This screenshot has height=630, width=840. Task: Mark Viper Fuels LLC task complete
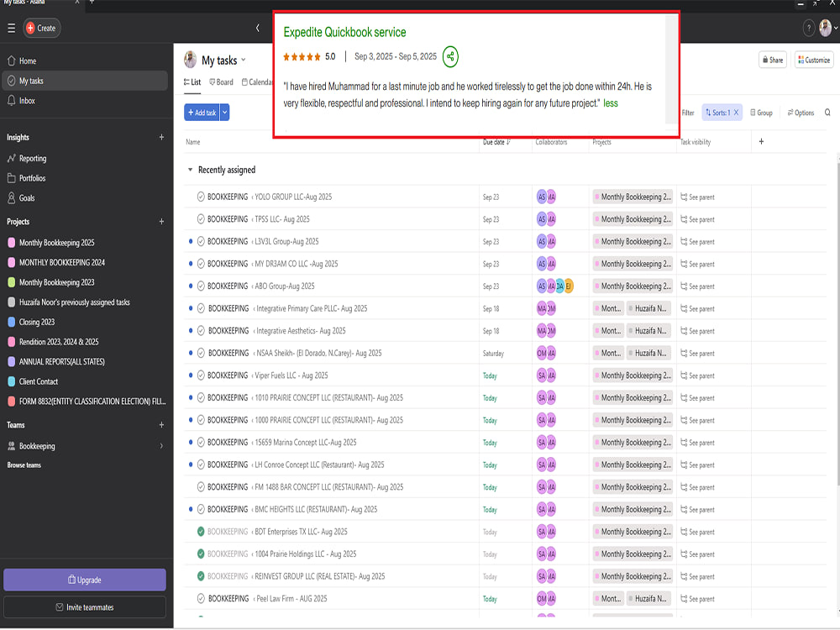click(x=201, y=375)
